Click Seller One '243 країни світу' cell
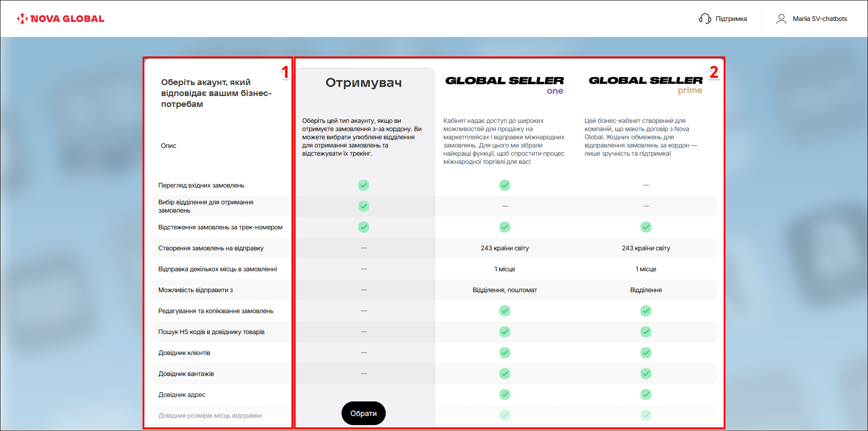868x431 pixels. (505, 248)
